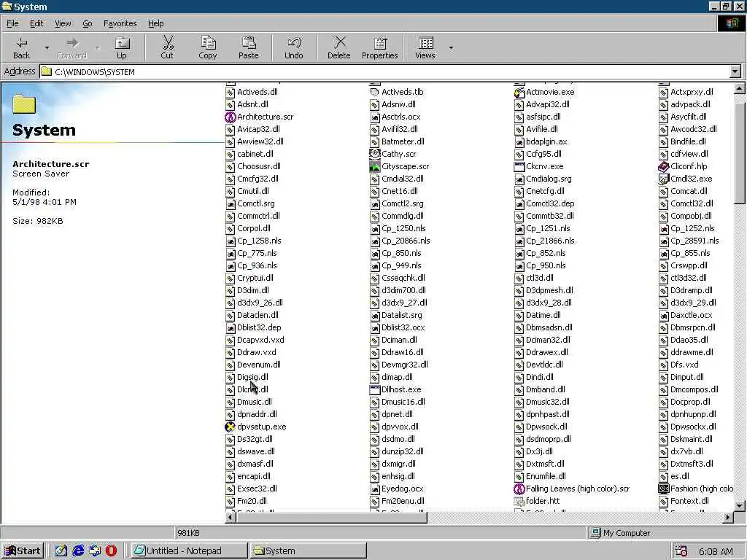The image size is (747, 560).
Task: Copy the selected file
Action: (x=208, y=47)
